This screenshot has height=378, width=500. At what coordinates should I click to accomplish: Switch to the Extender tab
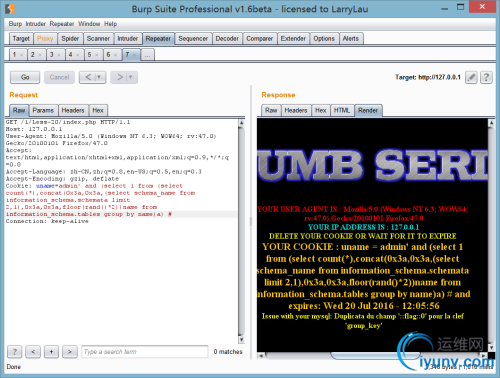pyautogui.click(x=293, y=39)
